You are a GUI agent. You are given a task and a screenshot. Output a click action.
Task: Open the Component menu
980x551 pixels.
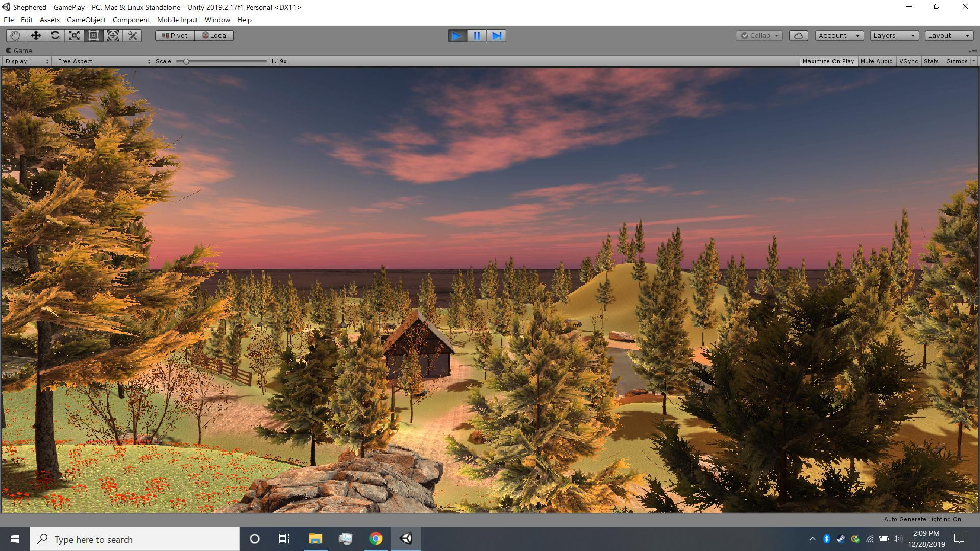point(131,20)
